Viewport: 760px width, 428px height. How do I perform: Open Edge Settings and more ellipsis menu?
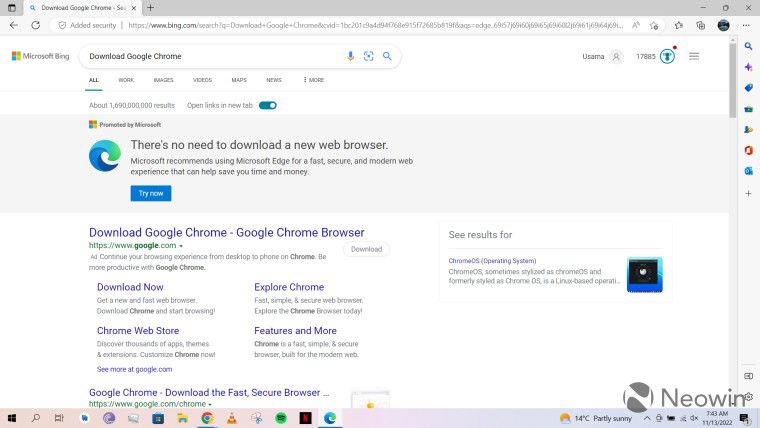746,25
